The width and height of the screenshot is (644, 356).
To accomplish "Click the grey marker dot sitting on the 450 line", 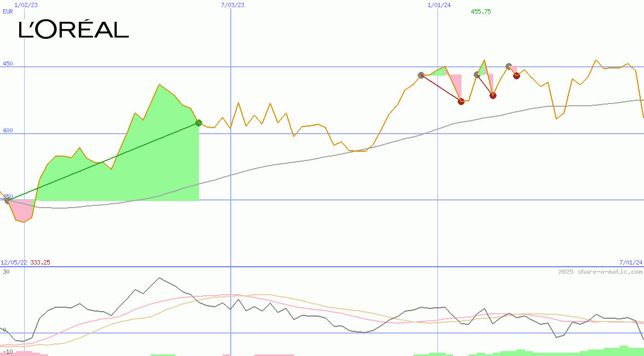I will point(509,66).
